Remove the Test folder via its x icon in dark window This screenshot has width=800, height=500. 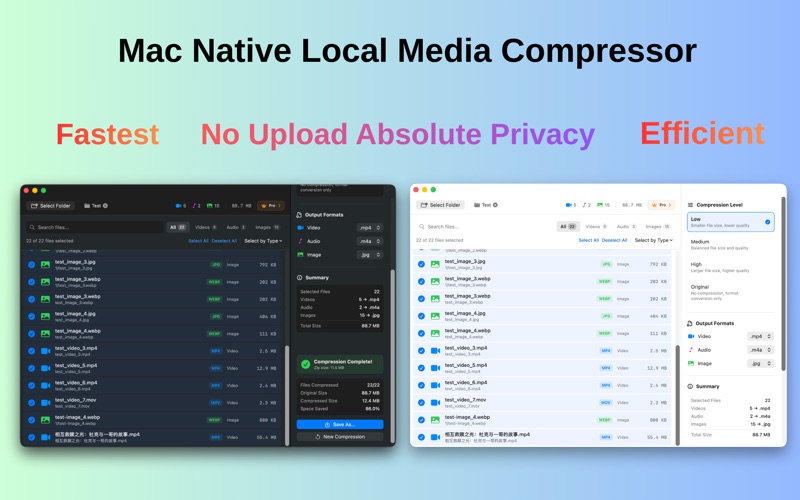105,205
